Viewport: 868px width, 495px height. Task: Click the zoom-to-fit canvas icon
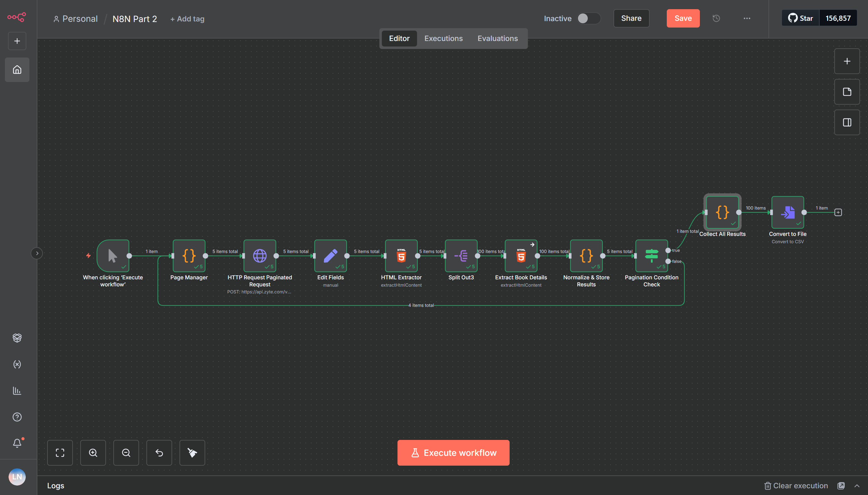tap(60, 452)
